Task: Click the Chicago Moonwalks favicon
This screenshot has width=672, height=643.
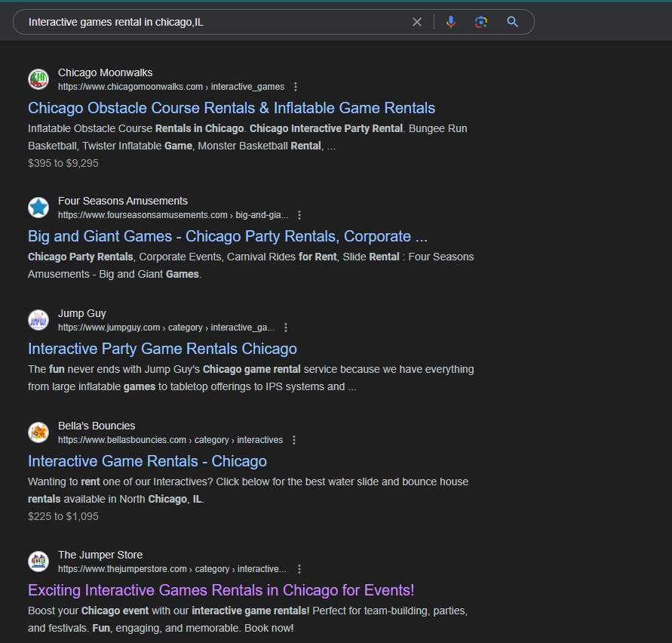Action: click(x=38, y=79)
